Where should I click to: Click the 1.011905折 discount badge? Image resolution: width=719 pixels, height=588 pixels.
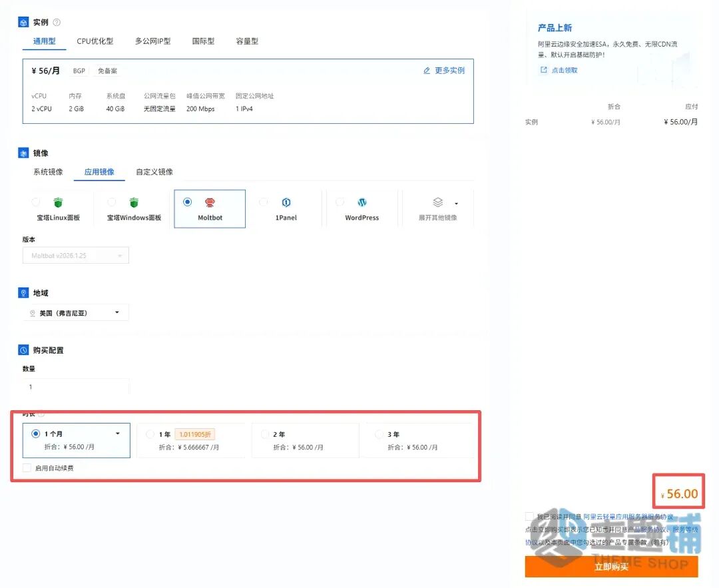point(195,434)
